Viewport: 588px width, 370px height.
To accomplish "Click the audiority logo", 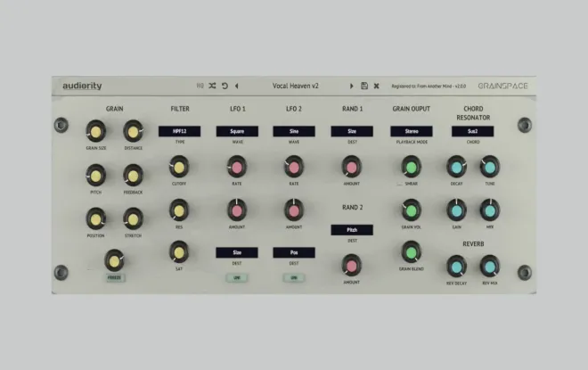I will (x=82, y=86).
